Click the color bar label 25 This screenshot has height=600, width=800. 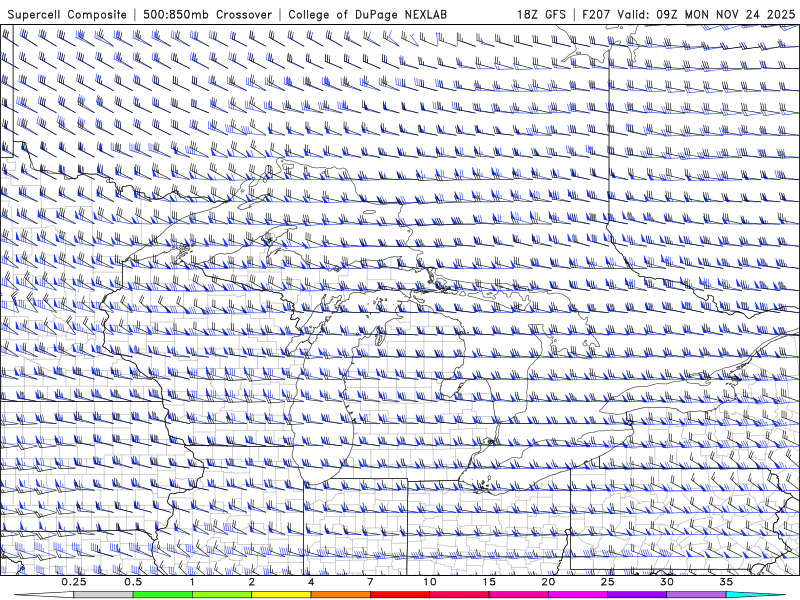pos(607,582)
